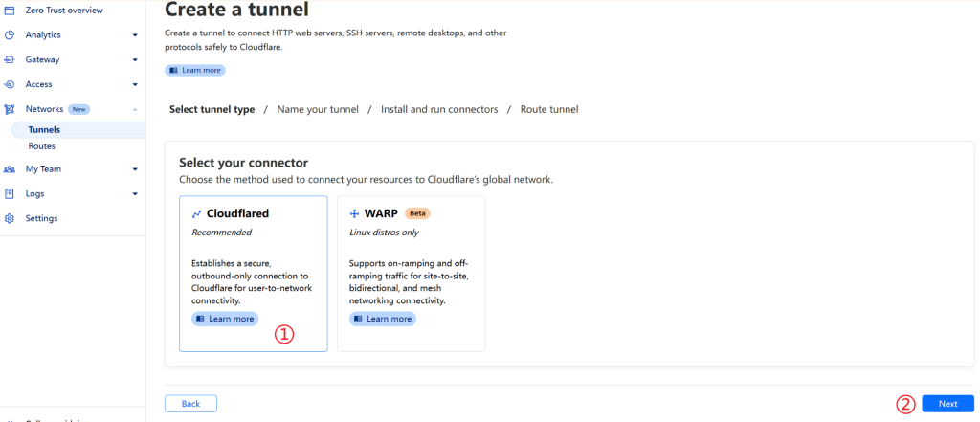980x422 pixels.
Task: Open Learn more under WARP description
Action: 382,319
